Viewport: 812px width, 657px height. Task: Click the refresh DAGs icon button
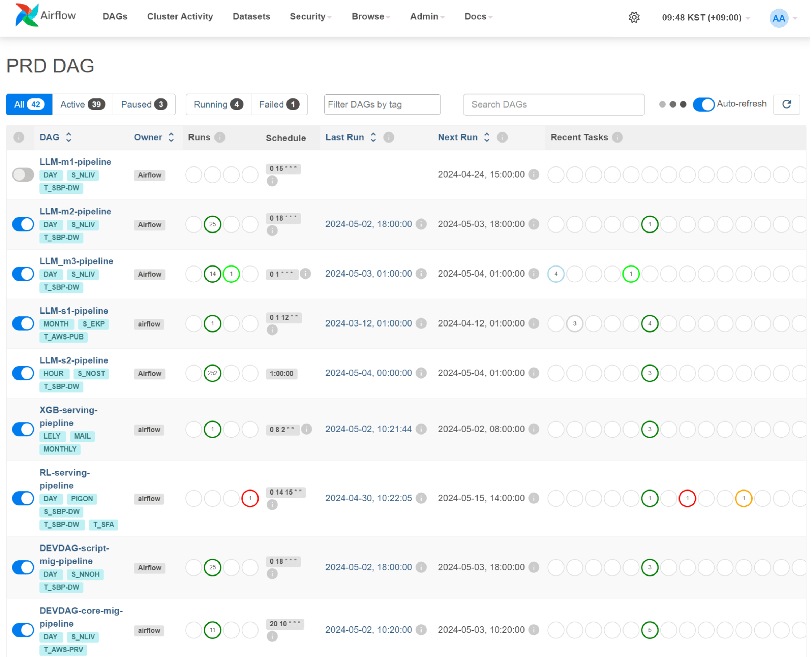pos(786,104)
